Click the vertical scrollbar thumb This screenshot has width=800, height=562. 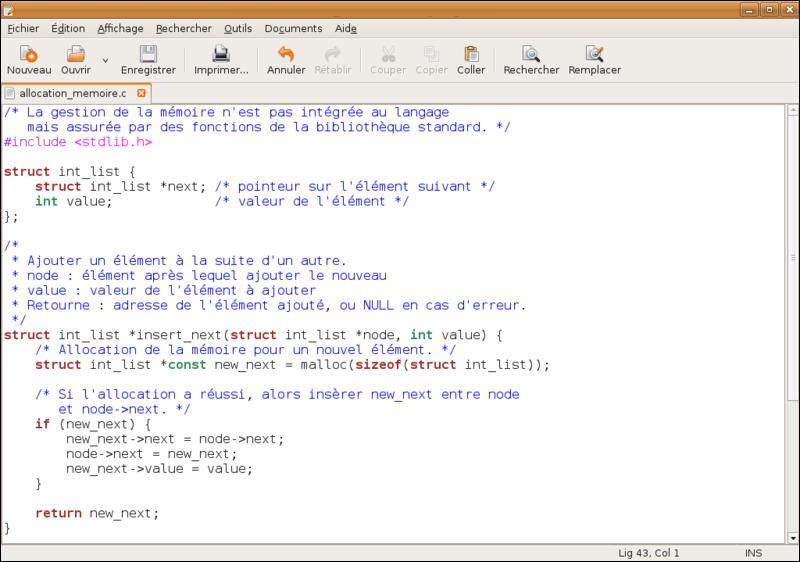792,258
